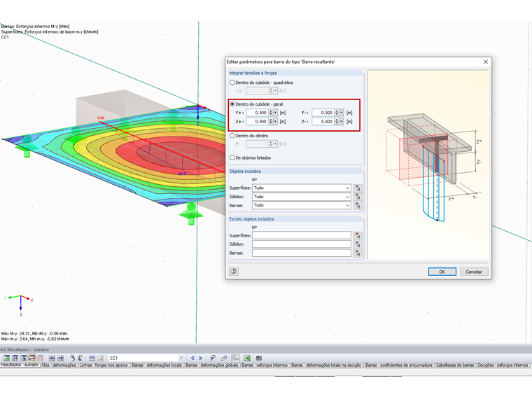Click the second curved arrow icon in toolbar
The image size is (532, 399).
coord(80,358)
